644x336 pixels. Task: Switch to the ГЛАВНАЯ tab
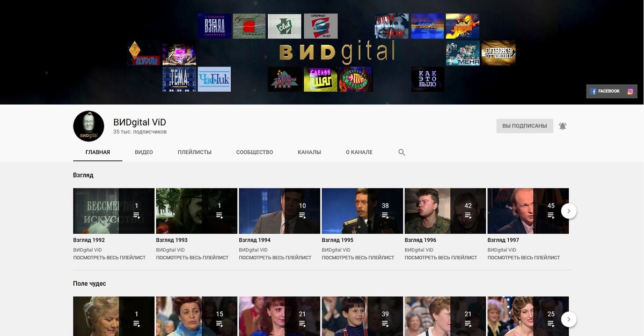pos(98,152)
